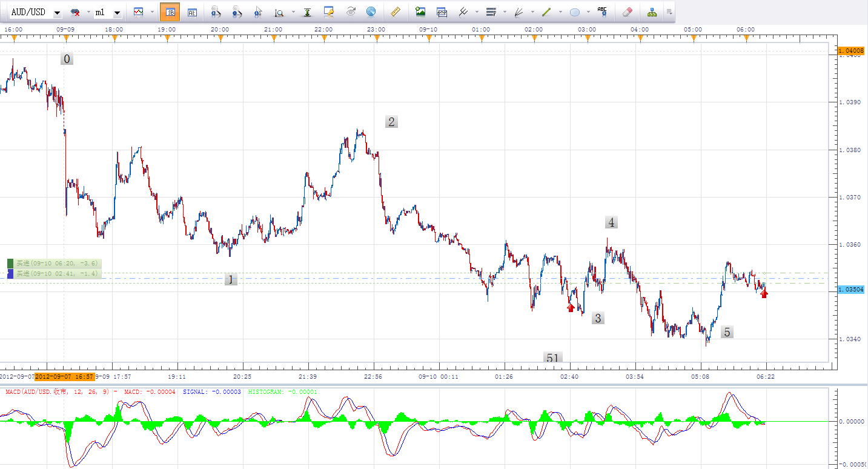868x469 pixels.
Task: Select the cursor zoom pointer tool
Action: (x=258, y=12)
